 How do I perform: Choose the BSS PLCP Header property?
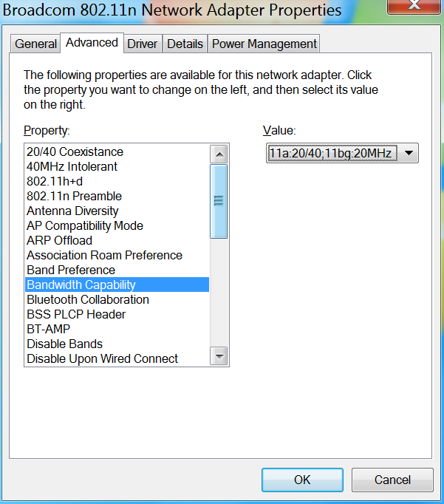(x=117, y=314)
